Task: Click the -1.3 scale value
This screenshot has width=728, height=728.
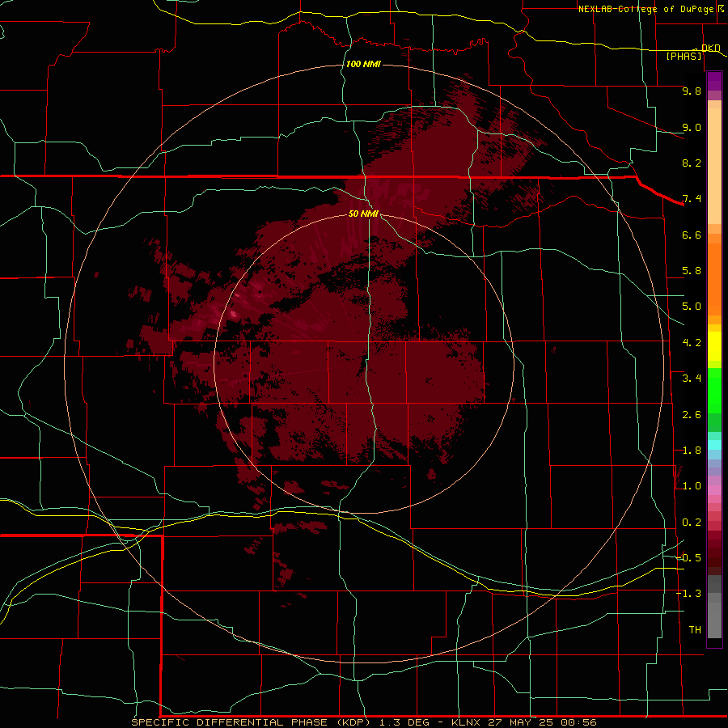Action: [689, 594]
